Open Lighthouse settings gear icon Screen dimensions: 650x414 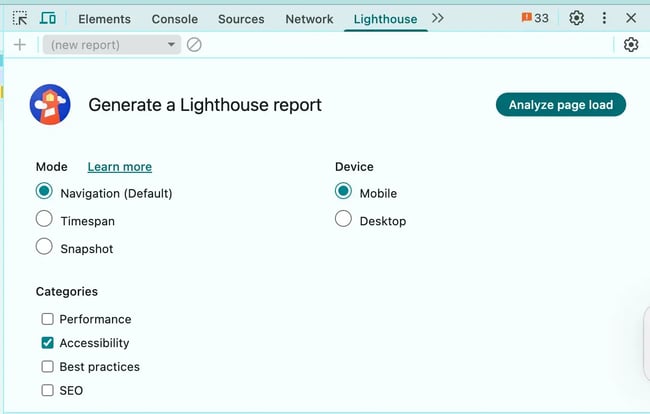tap(630, 45)
